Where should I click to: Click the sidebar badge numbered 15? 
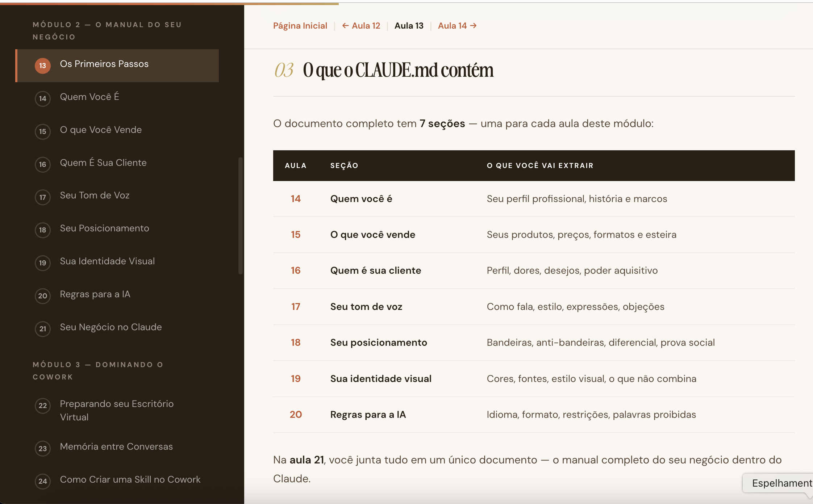tap(43, 131)
